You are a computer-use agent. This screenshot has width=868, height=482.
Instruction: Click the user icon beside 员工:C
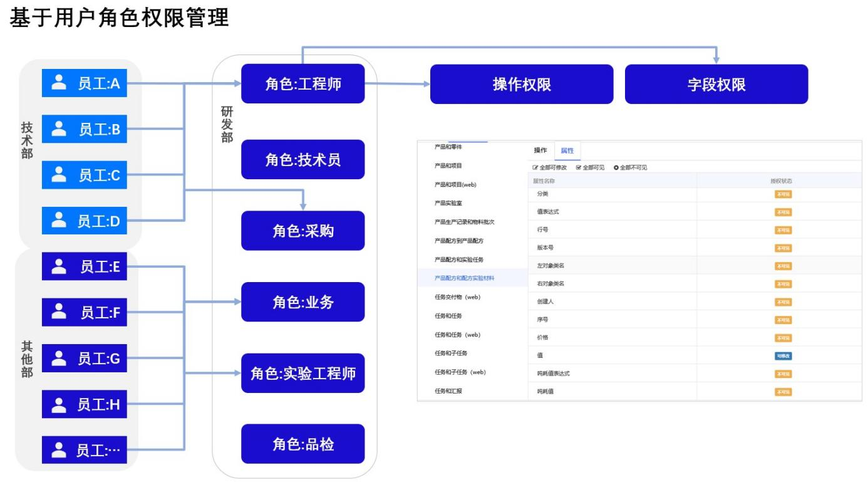[x=59, y=174]
